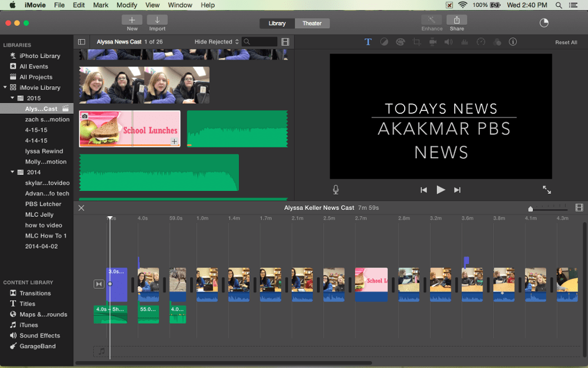The height and width of the screenshot is (368, 588).
Task: Open the volume adjustment tool
Action: [448, 41]
